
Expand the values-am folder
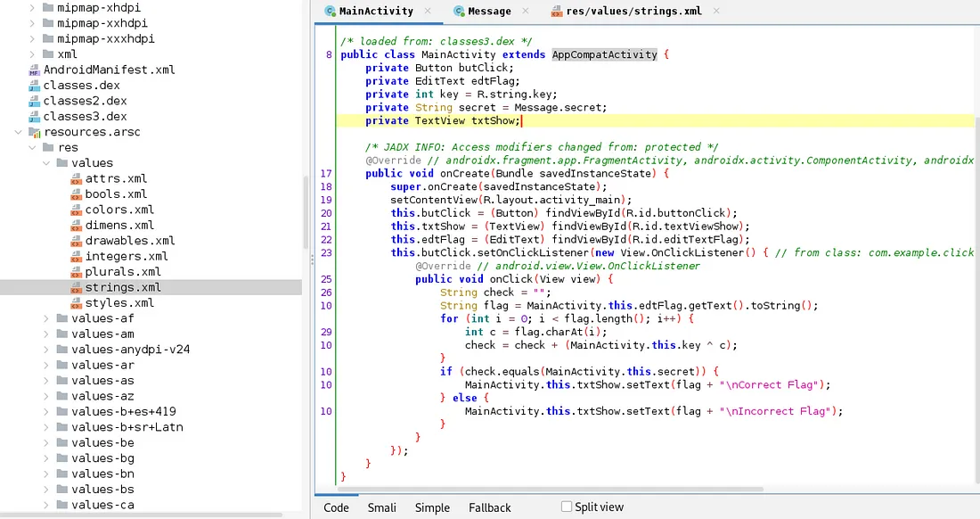tap(45, 334)
